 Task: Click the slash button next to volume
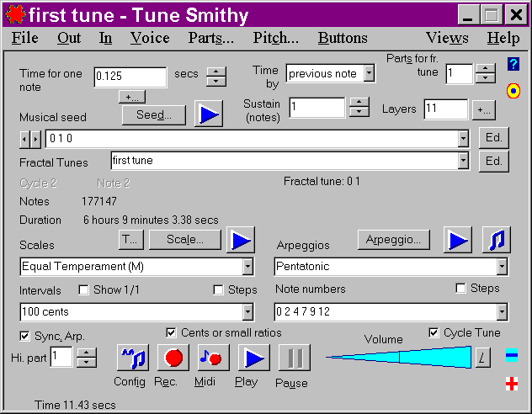click(482, 358)
